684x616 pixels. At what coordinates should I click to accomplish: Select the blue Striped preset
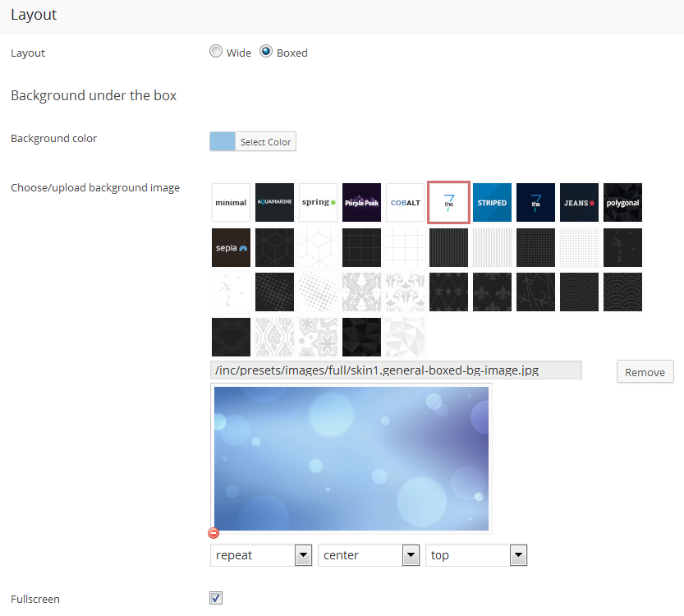click(492, 202)
